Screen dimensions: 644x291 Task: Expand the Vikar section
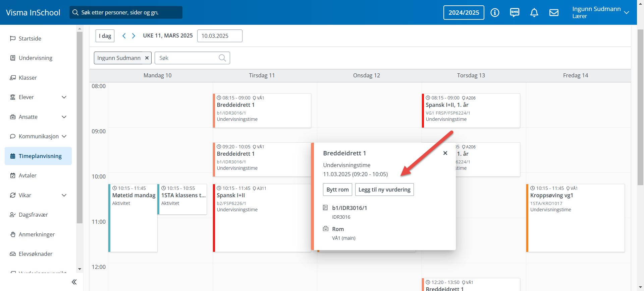(64, 195)
